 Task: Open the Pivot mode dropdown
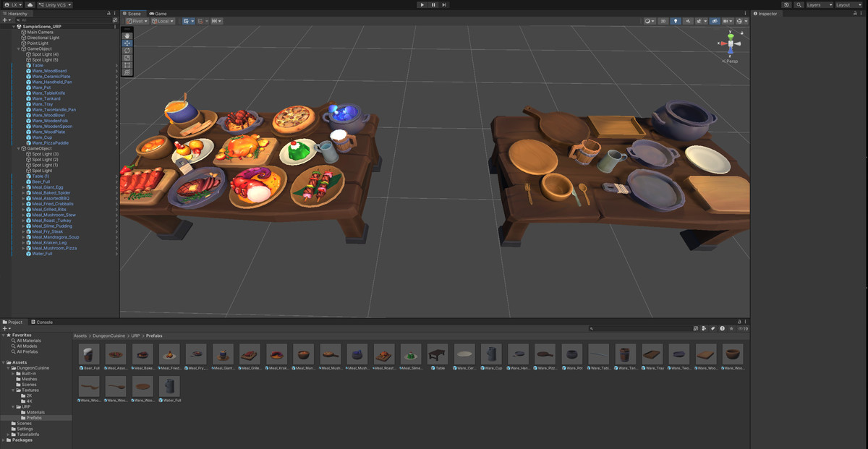click(x=136, y=20)
